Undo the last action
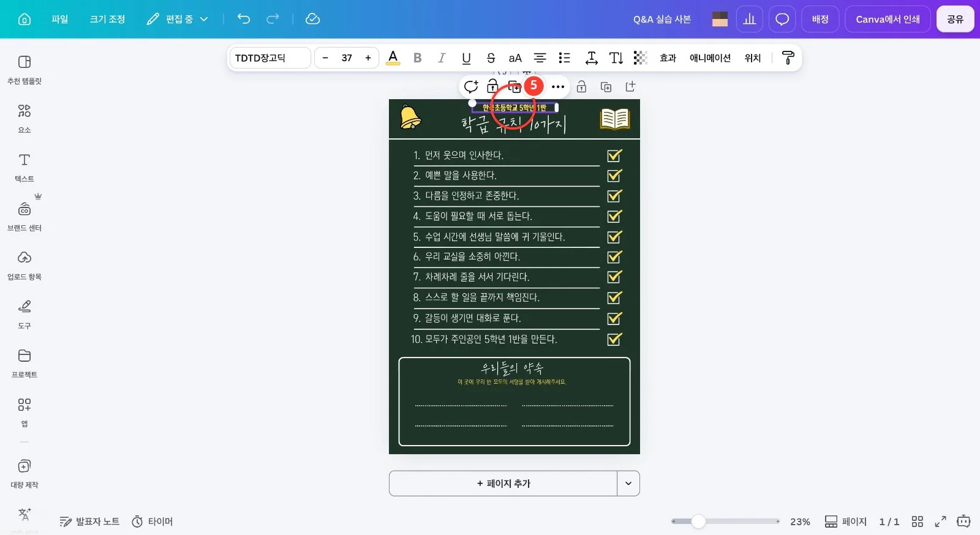This screenshot has height=535, width=980. coord(244,19)
